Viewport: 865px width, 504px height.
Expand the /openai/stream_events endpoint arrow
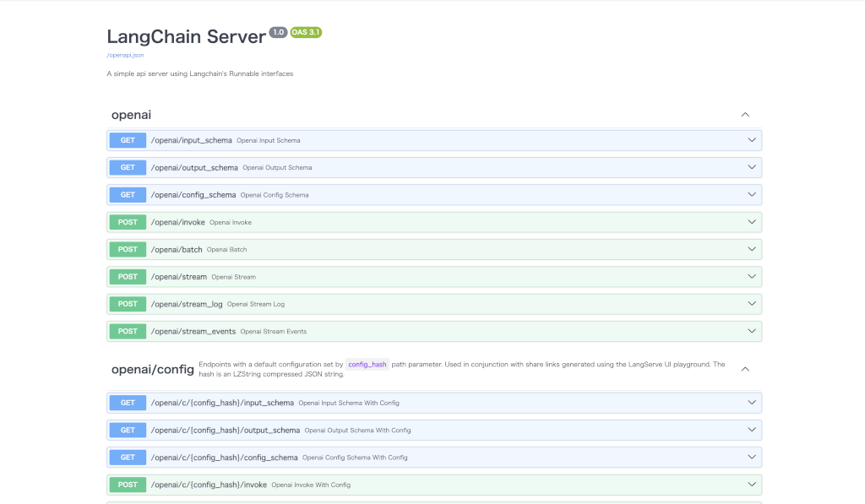[751, 331]
